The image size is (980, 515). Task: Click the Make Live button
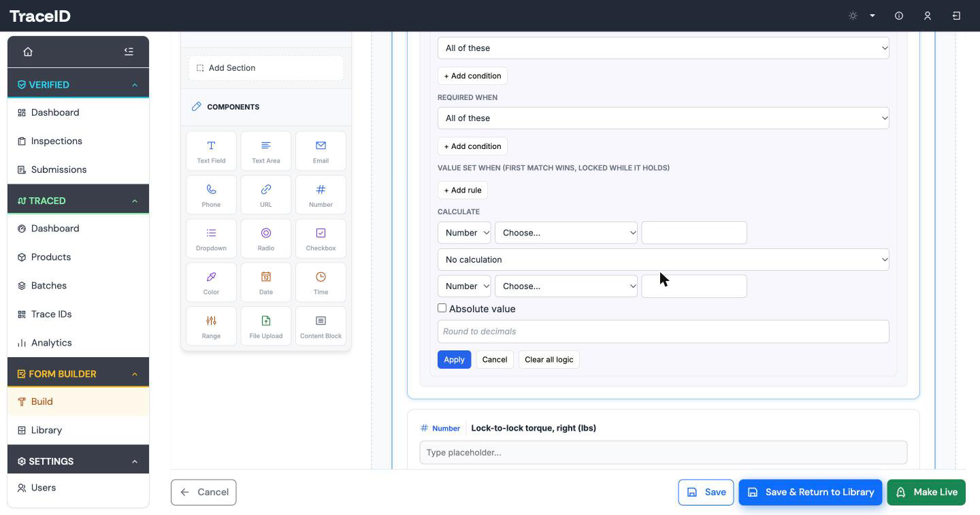click(x=926, y=493)
